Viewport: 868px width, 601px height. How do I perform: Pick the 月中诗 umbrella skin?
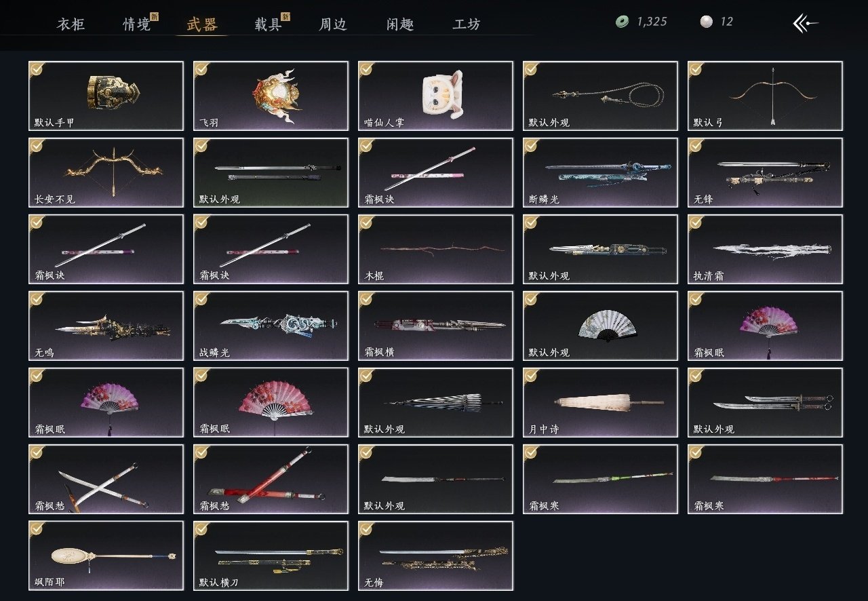(600, 402)
